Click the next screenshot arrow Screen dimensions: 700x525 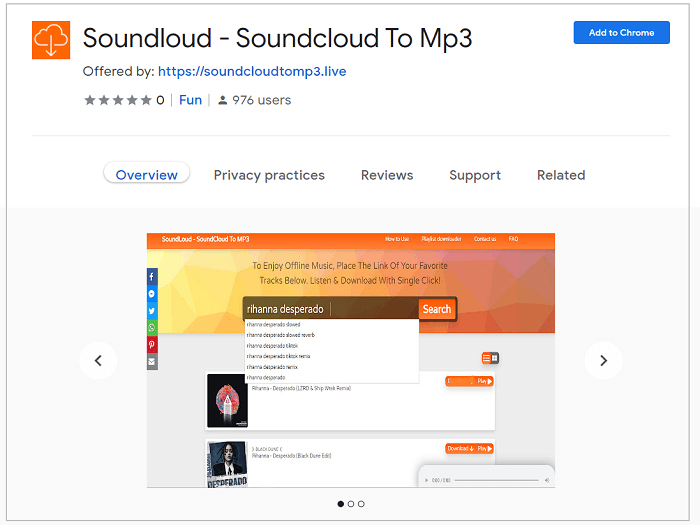pos(603,361)
